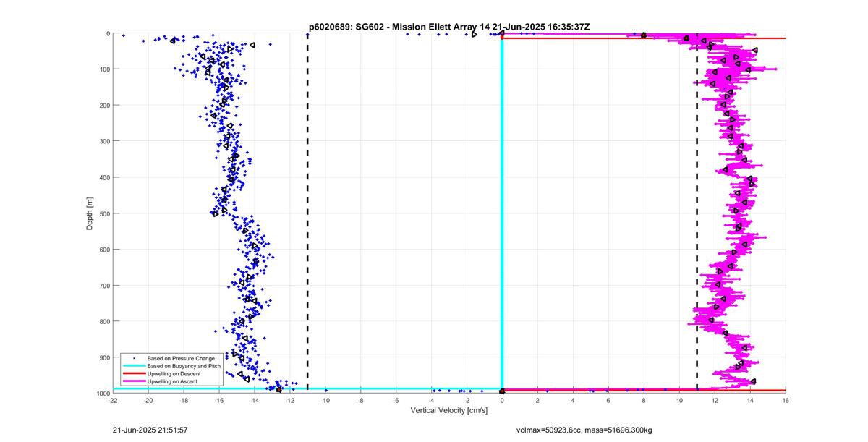This screenshot has height=442, width=868.
Task: Select legend entry 'Upwelling on Ascent'
Action: [x=171, y=381]
